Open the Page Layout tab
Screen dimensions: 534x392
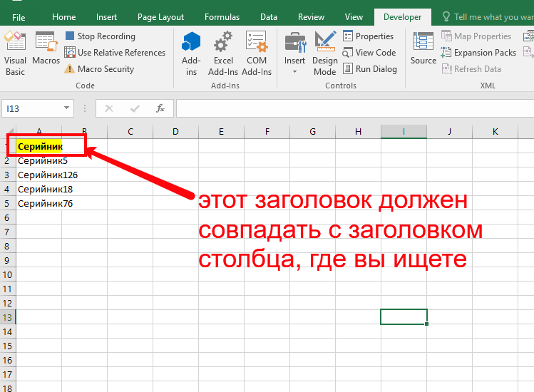tap(160, 17)
